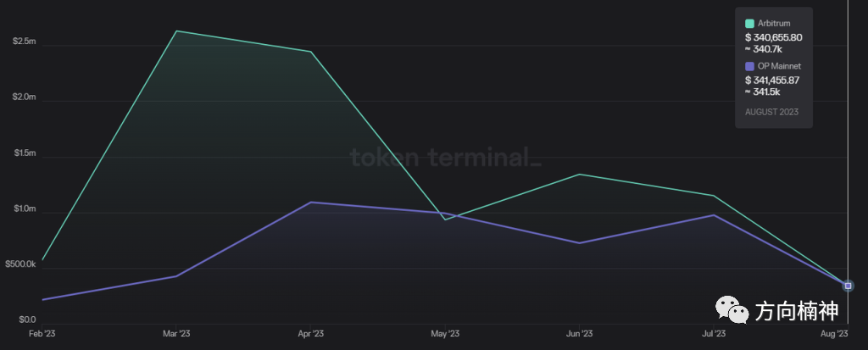Click the value $ 341,455.87
868x350 pixels.
[771, 81]
